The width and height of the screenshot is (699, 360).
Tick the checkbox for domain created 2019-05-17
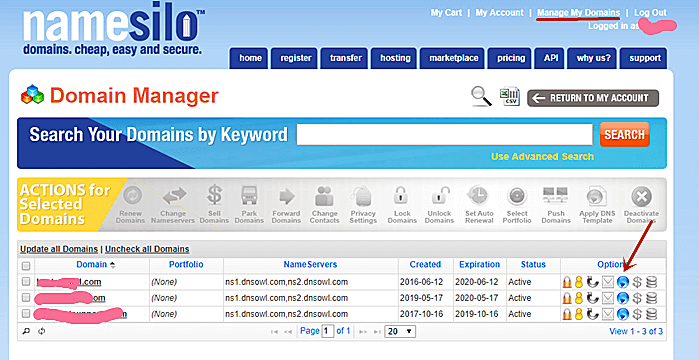pos(26,297)
